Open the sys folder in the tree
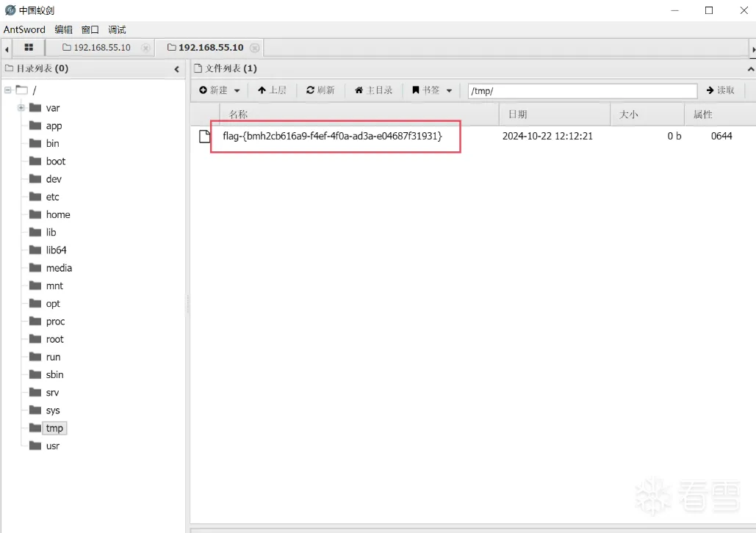The height and width of the screenshot is (533, 756). click(53, 410)
